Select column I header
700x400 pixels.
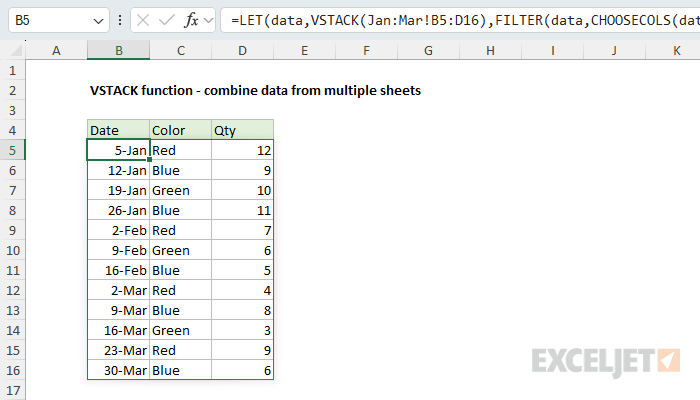point(553,50)
